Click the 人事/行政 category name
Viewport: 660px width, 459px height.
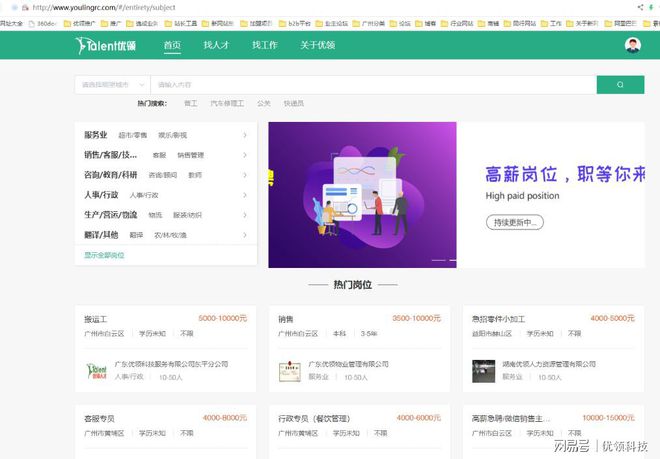[x=101, y=195]
